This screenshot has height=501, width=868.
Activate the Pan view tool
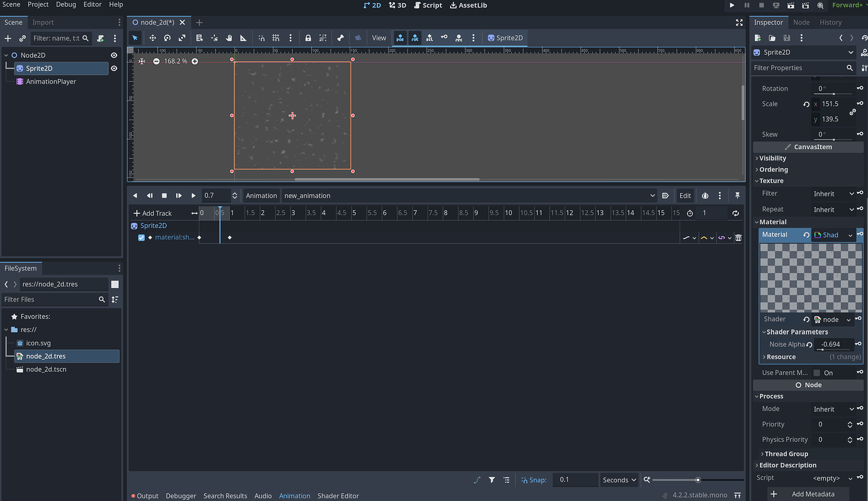[x=230, y=38]
